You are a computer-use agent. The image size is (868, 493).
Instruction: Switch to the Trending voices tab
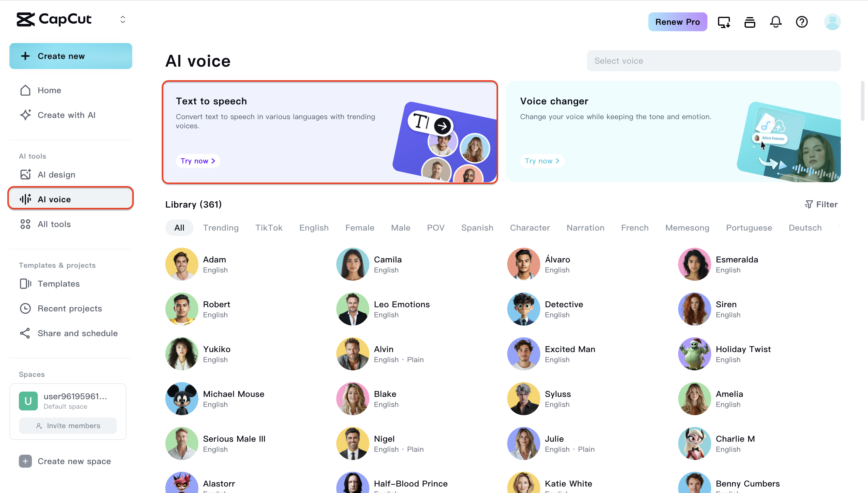click(x=221, y=228)
